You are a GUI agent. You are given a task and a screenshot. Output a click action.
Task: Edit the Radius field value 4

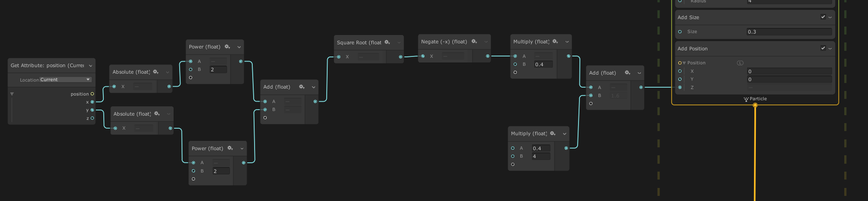point(789,2)
